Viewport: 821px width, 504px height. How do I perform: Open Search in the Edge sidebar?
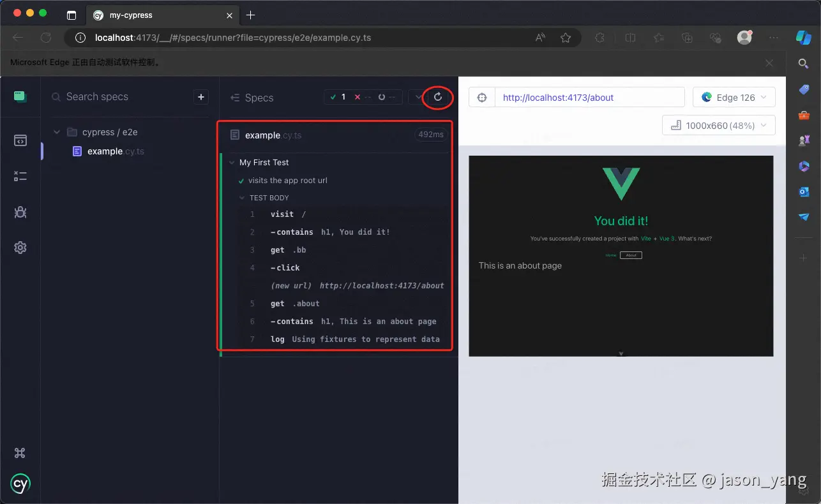804,64
